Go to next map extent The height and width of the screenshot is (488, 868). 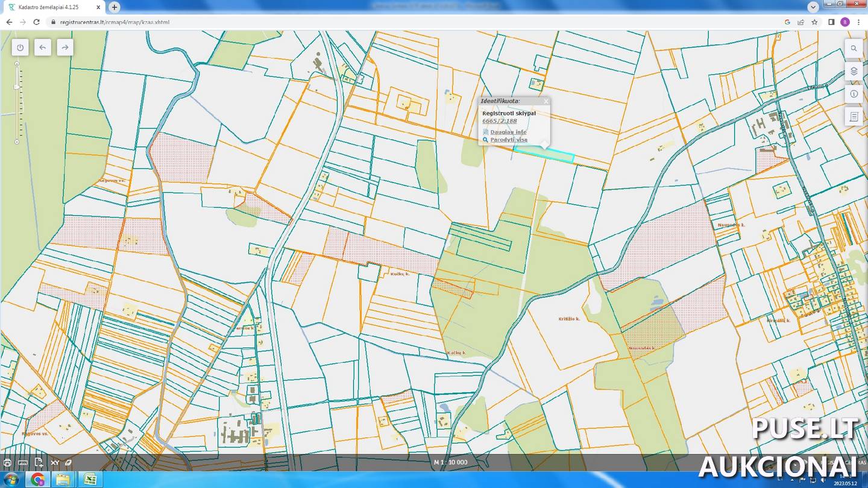(x=65, y=48)
